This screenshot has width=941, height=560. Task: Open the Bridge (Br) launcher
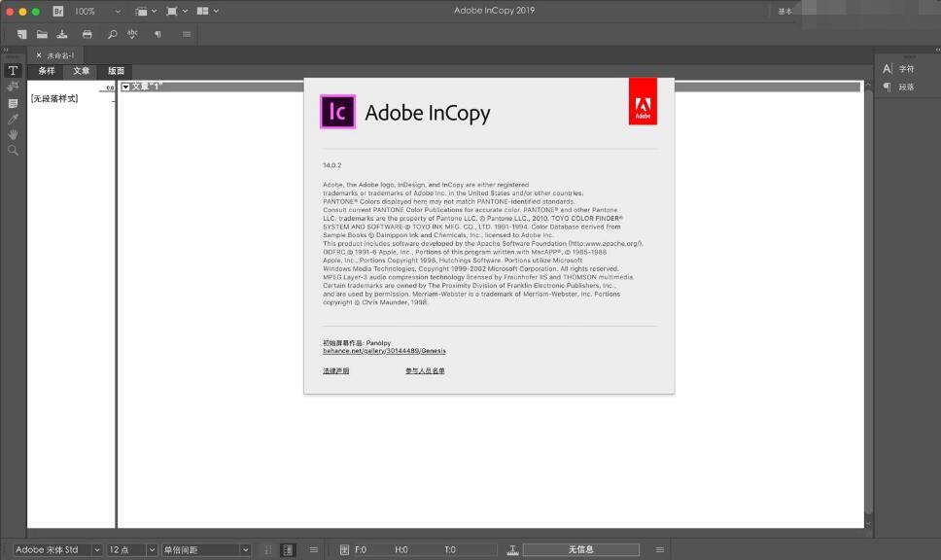(x=58, y=11)
